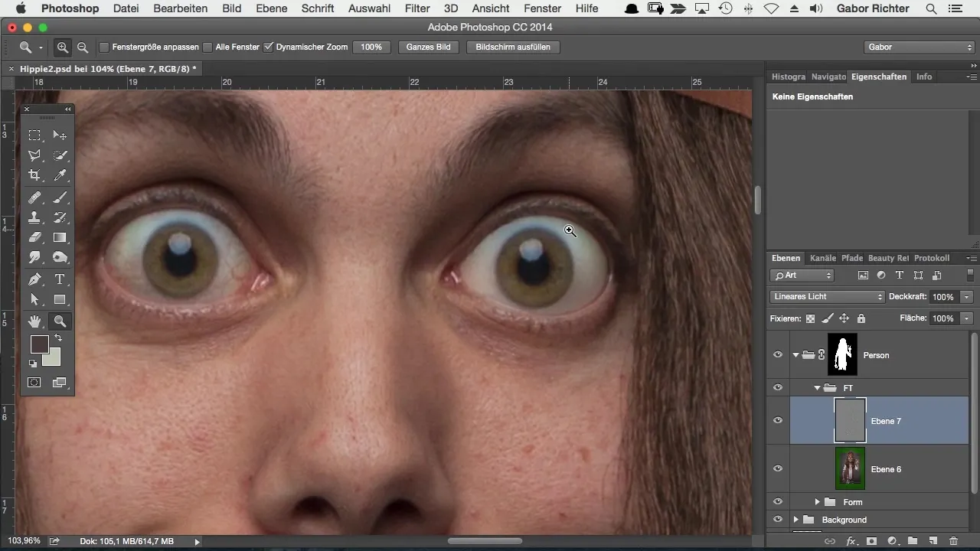
Task: Select the Type tool
Action: pos(60,279)
